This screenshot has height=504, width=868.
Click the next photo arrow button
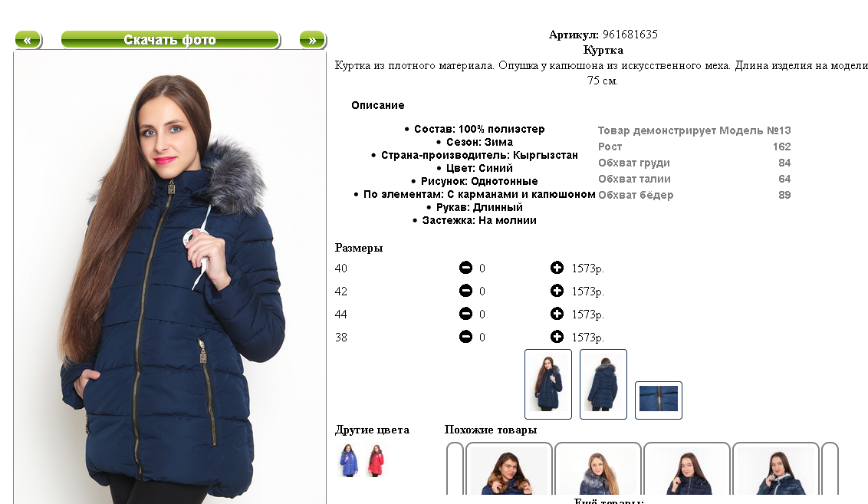[x=313, y=40]
